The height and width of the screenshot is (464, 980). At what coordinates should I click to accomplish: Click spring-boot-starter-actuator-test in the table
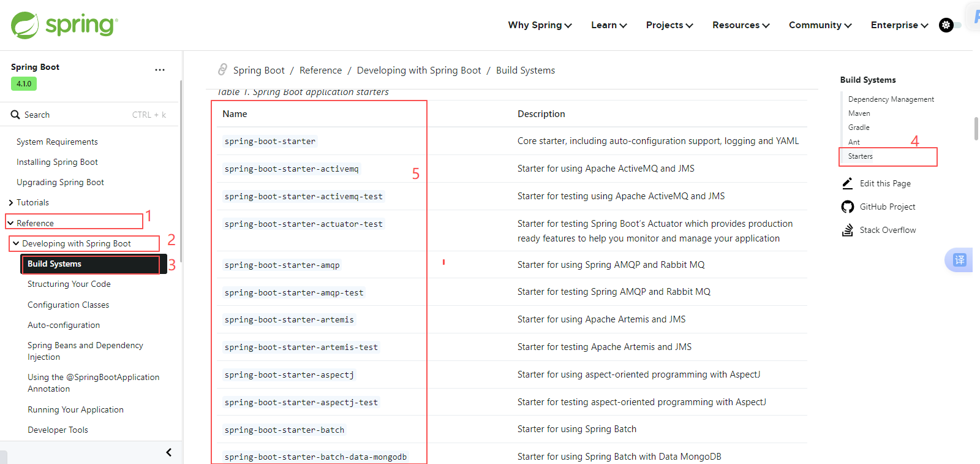coord(304,224)
